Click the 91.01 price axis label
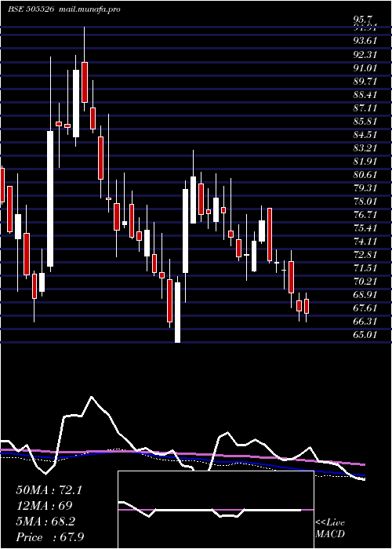Screen dimensions: 392x549 [365, 68]
